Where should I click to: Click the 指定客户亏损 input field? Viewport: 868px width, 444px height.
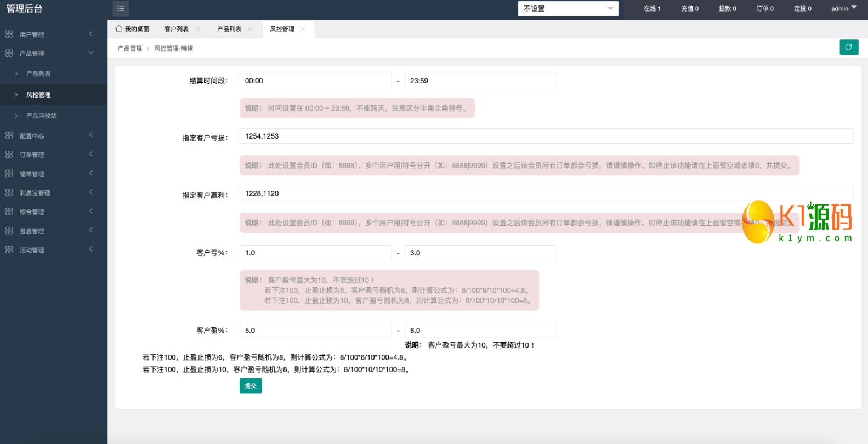pyautogui.click(x=546, y=136)
